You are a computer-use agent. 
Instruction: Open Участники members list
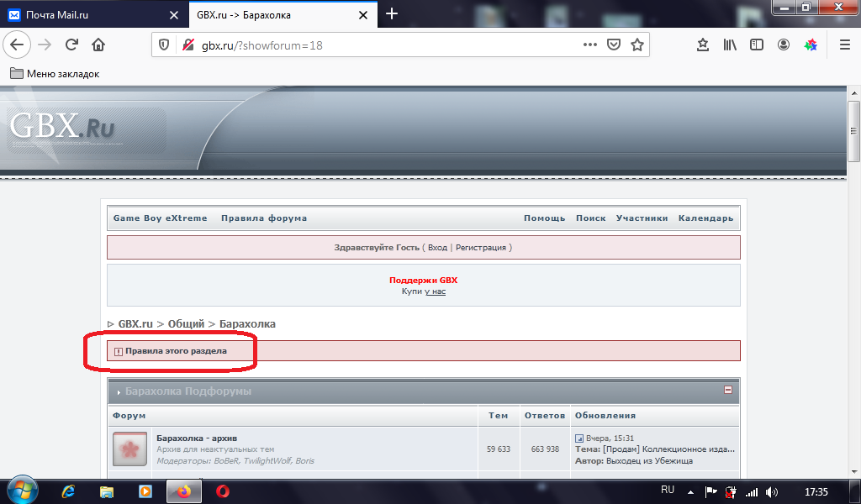click(x=642, y=218)
